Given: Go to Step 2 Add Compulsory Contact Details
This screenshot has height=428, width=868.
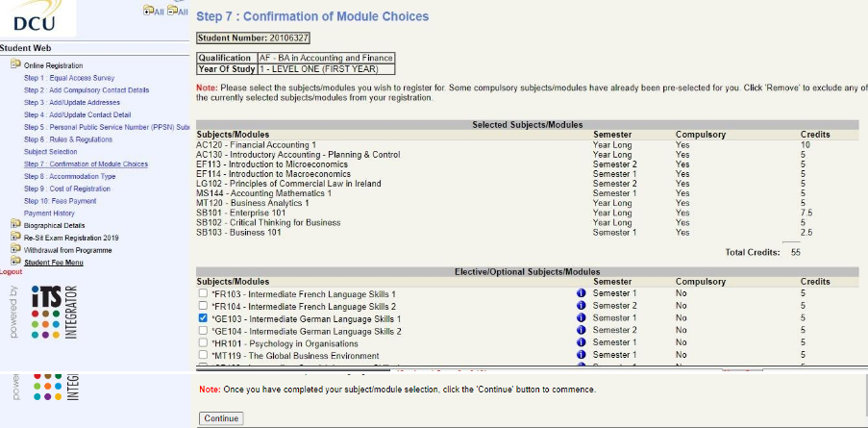Looking at the screenshot, I should [x=87, y=90].
